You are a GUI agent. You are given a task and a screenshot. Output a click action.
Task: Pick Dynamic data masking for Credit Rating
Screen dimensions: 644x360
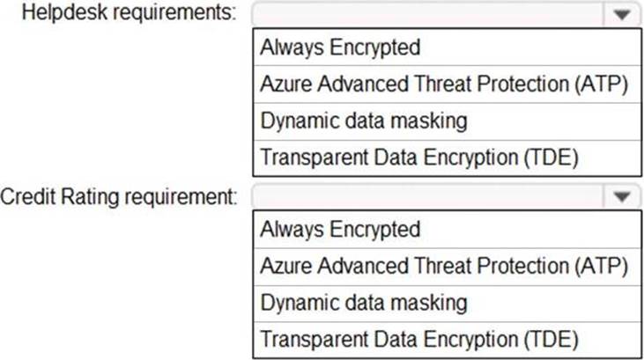tap(363, 302)
